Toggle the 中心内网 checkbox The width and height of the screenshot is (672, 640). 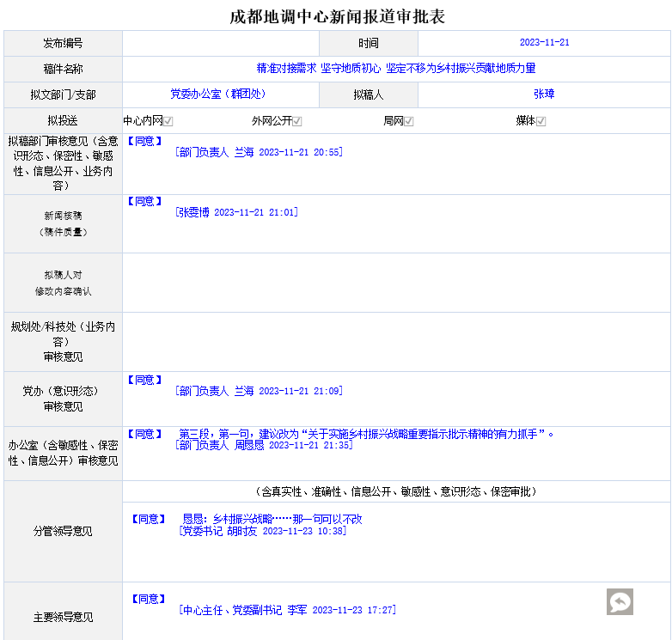click(x=168, y=121)
